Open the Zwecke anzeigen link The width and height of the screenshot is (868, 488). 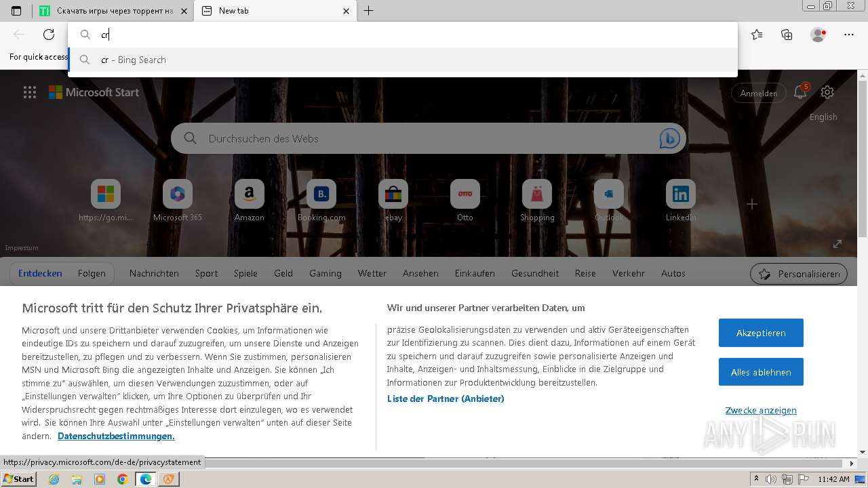click(761, 410)
